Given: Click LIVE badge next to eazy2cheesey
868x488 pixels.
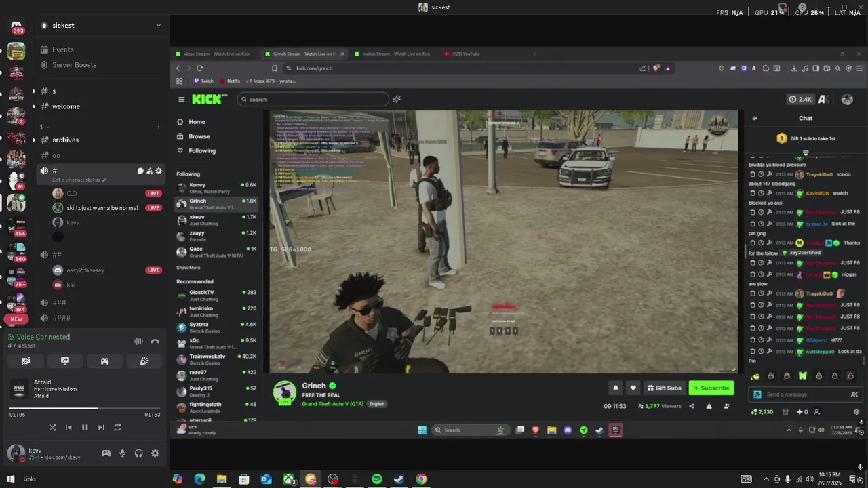Looking at the screenshot, I should [x=154, y=270].
